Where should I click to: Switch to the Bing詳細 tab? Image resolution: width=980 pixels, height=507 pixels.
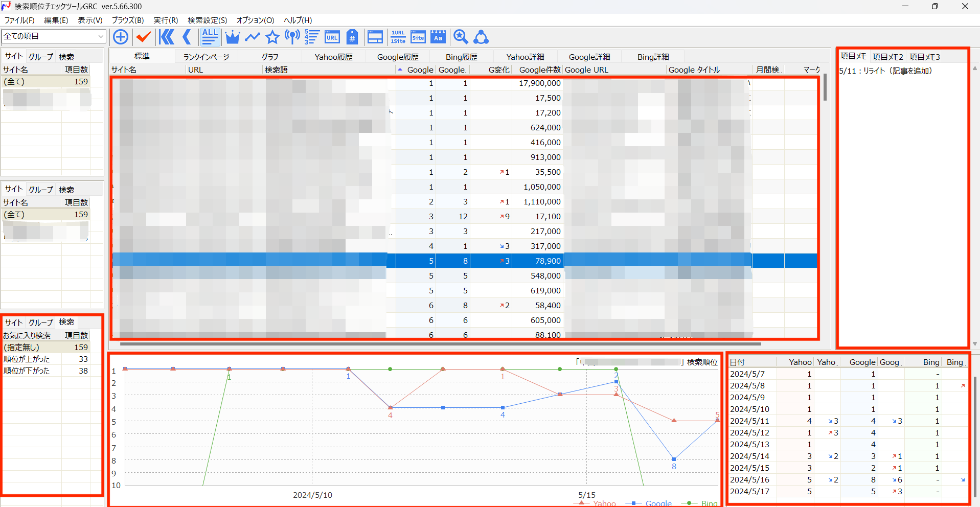(653, 57)
